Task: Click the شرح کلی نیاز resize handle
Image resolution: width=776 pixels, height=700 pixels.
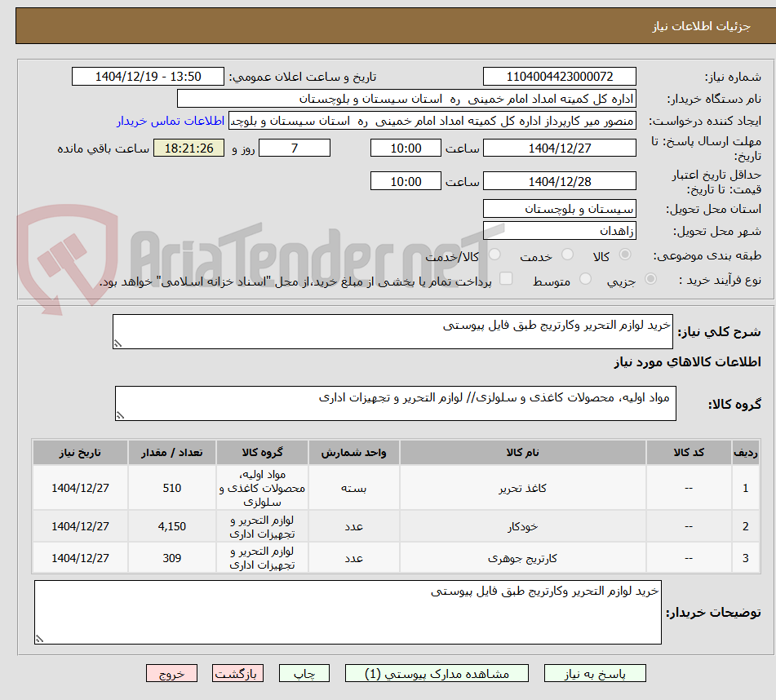Action: coord(118,343)
